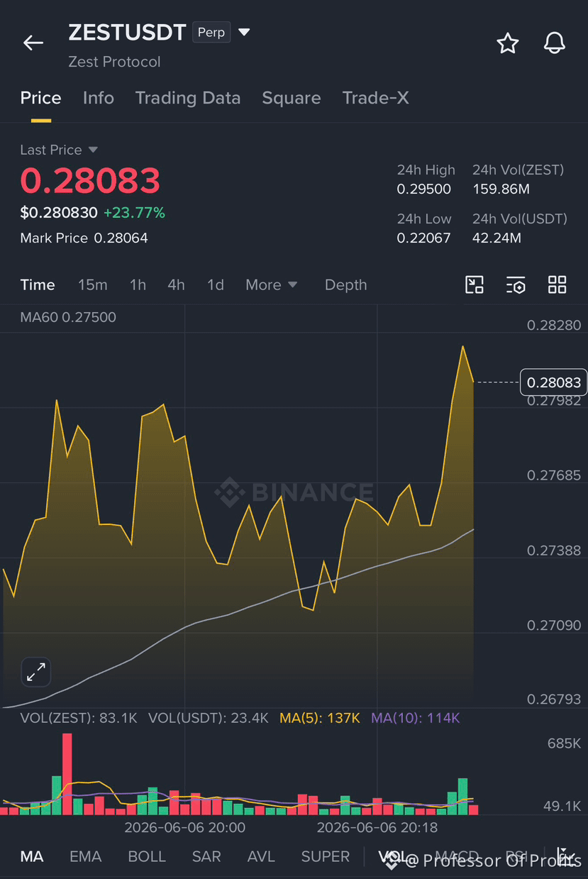Select the 15m interval
Image resolution: width=588 pixels, height=879 pixels.
(93, 284)
